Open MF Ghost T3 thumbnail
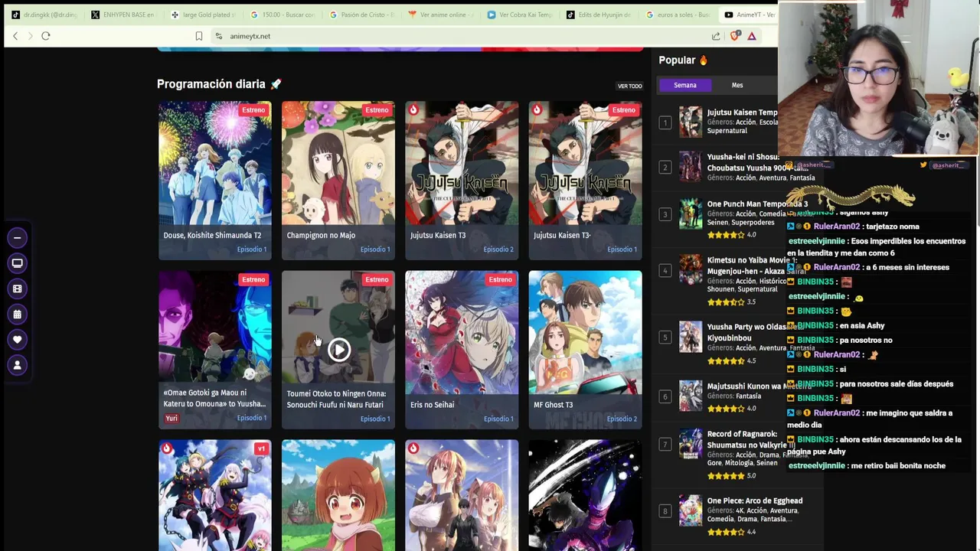980x551 pixels. (x=585, y=332)
